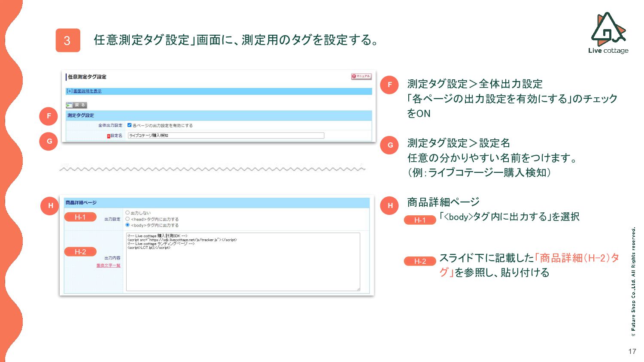The image size is (644, 362).
Task: Click the 出力設定 row label
Action: tap(112, 219)
